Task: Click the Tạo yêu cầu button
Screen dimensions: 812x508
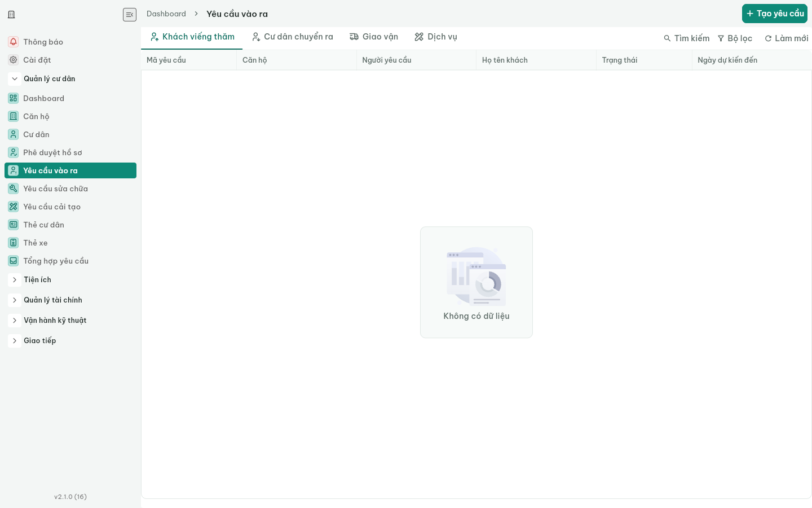Action: pos(775,14)
